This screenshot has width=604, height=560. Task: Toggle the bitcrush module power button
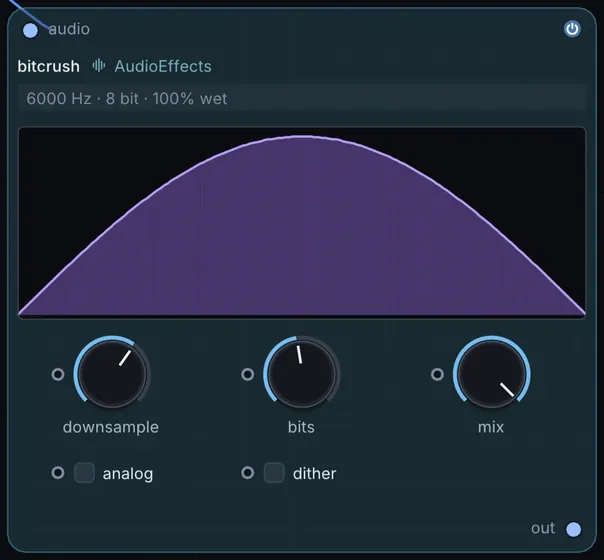[572, 29]
